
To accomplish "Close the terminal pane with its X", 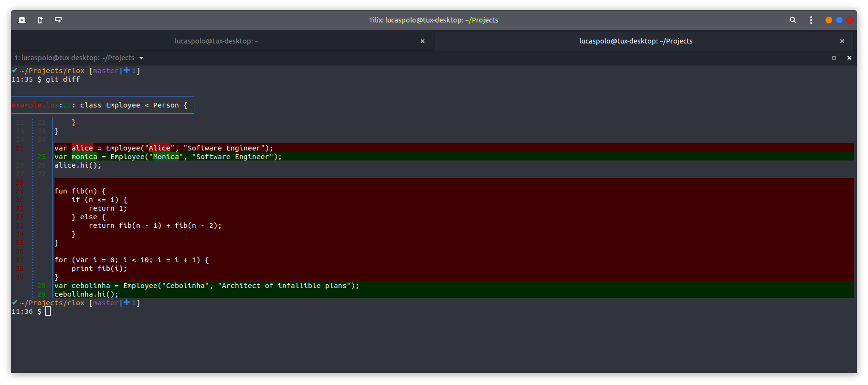I will [x=849, y=58].
